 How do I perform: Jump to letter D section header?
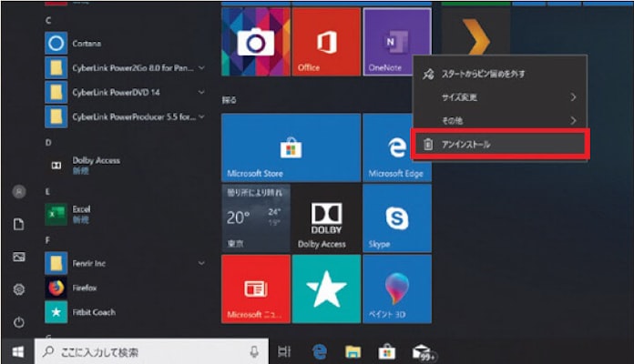(48, 142)
